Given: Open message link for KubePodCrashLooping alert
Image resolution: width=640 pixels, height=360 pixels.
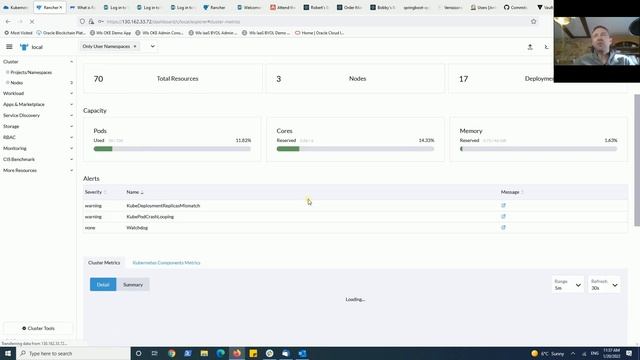Looking at the screenshot, I should (x=503, y=216).
